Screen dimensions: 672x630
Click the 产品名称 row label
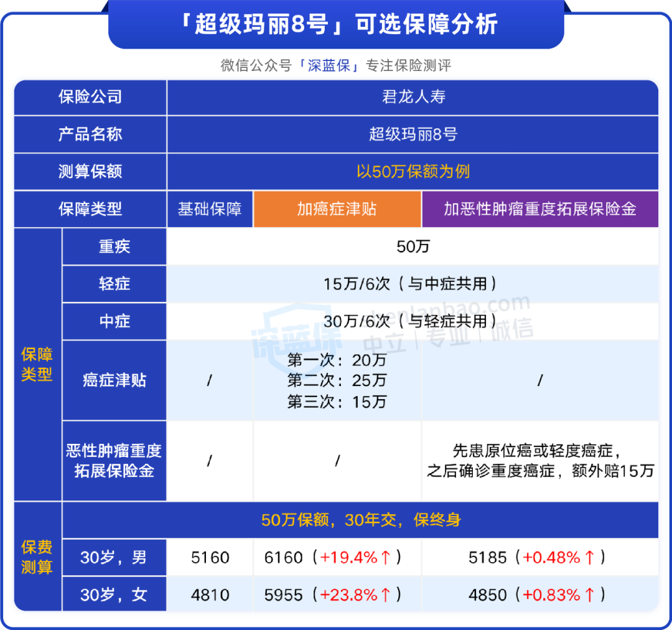(90, 134)
